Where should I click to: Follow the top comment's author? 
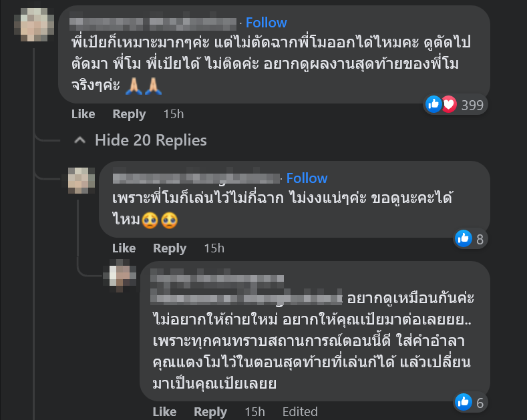267,23
